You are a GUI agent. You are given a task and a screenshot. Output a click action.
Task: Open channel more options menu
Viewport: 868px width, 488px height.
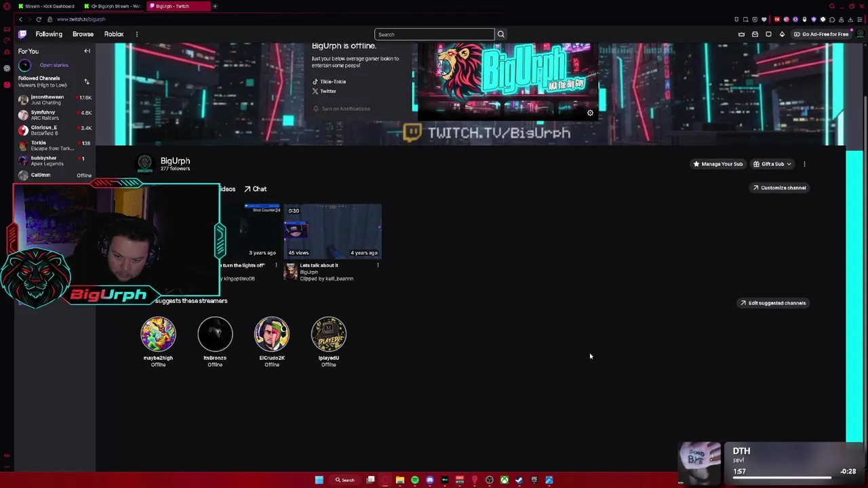point(804,164)
